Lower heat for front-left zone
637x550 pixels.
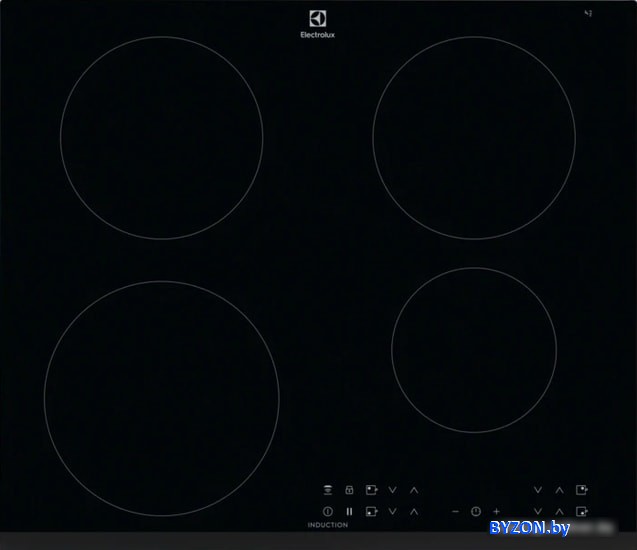(x=392, y=511)
